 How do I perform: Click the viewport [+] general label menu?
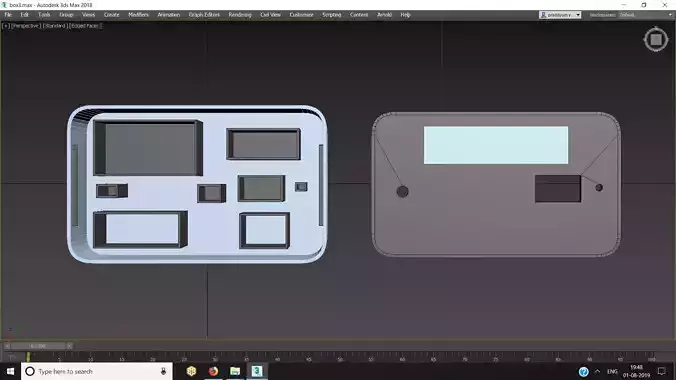click(x=6, y=26)
